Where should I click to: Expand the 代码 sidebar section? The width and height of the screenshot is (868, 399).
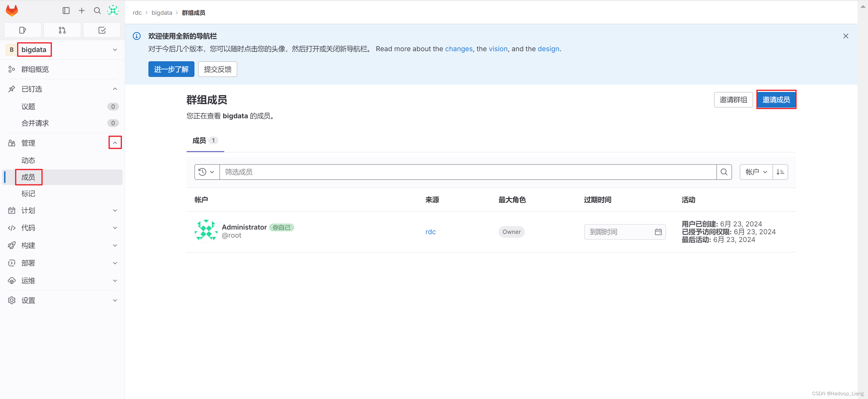pyautogui.click(x=115, y=228)
